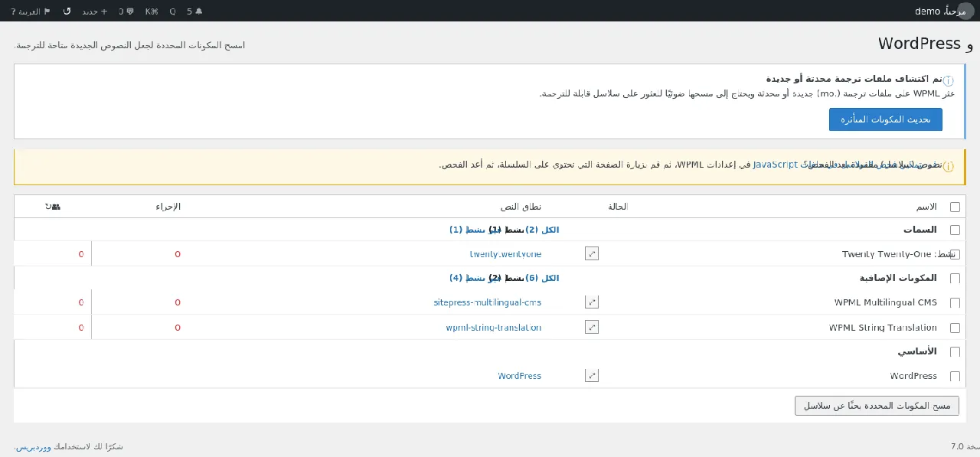Click the الحالة column header
This screenshot has width=980, height=457.
[x=618, y=207]
